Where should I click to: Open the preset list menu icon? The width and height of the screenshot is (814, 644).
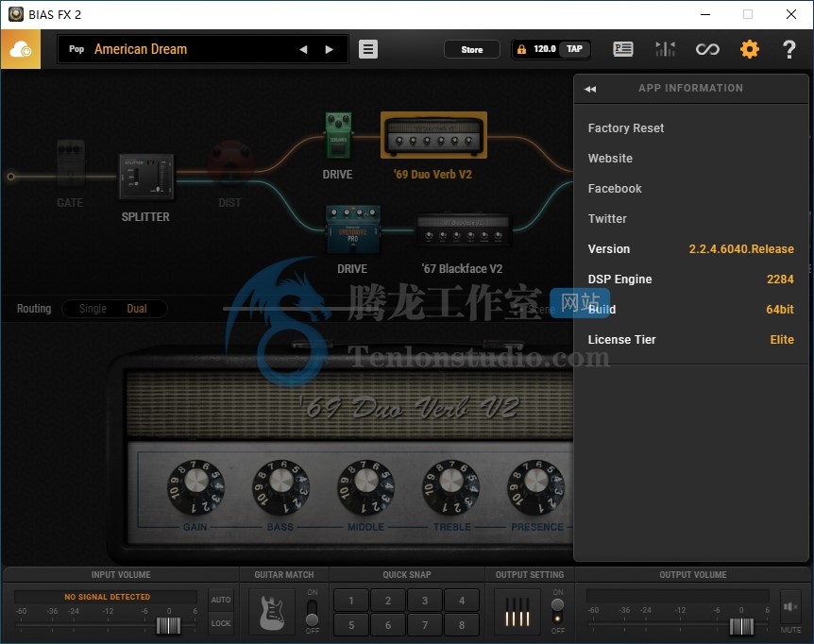368,49
